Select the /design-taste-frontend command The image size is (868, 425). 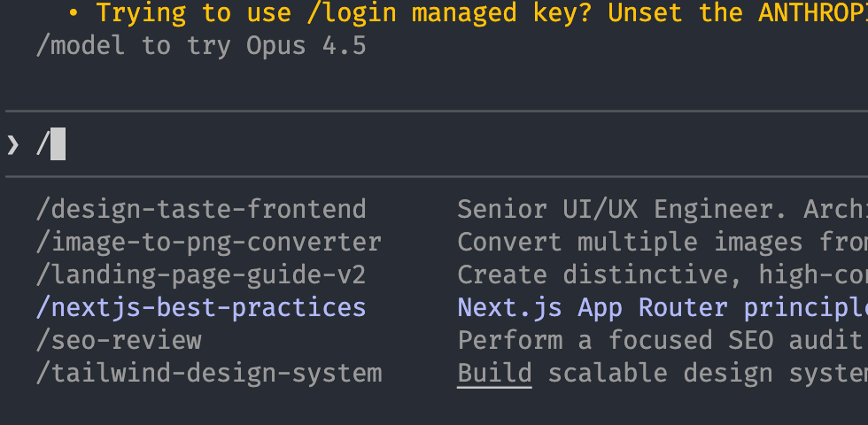201,209
